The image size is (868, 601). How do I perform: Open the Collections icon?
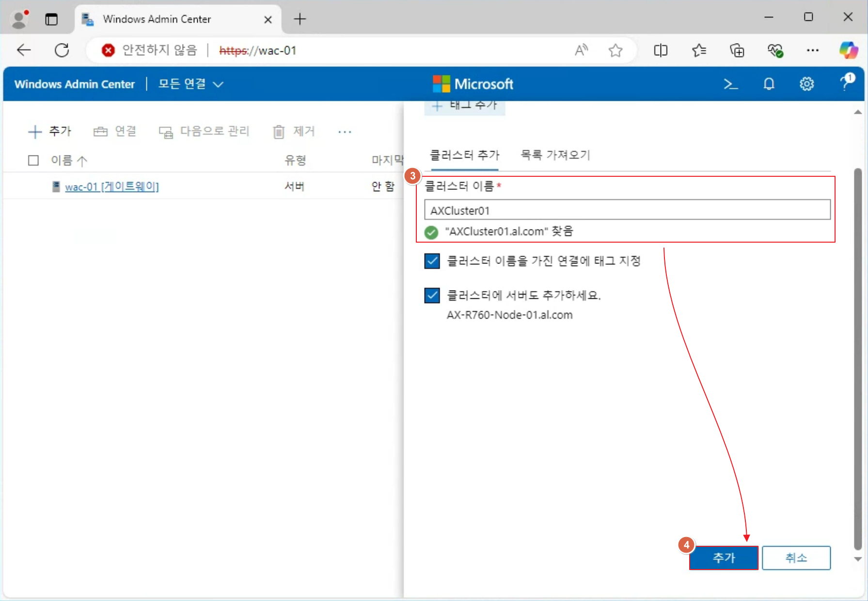tap(737, 50)
